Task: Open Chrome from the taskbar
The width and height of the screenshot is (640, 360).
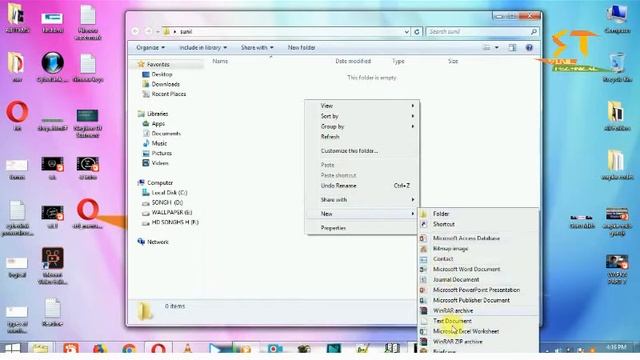Action: (x=129, y=349)
